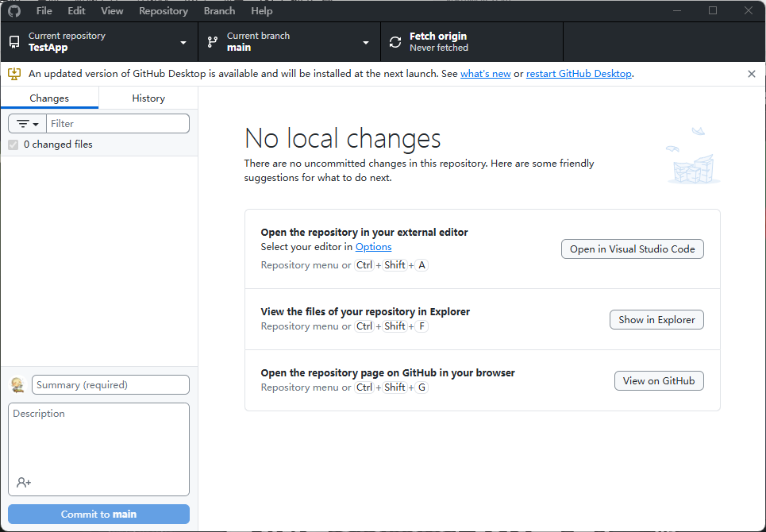The height and width of the screenshot is (532, 766).
Task: Click Open in Visual Studio Code
Action: pos(632,249)
